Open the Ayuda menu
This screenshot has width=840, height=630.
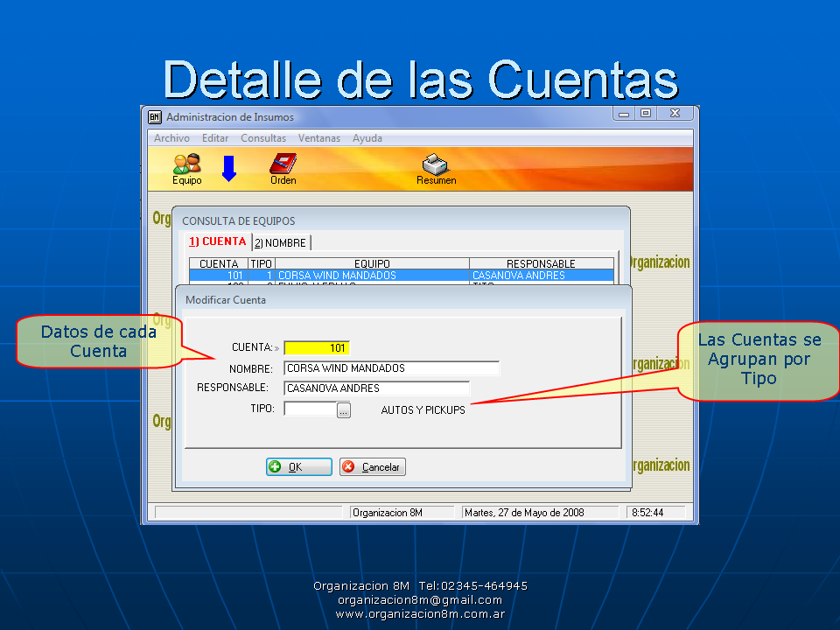[x=367, y=138]
